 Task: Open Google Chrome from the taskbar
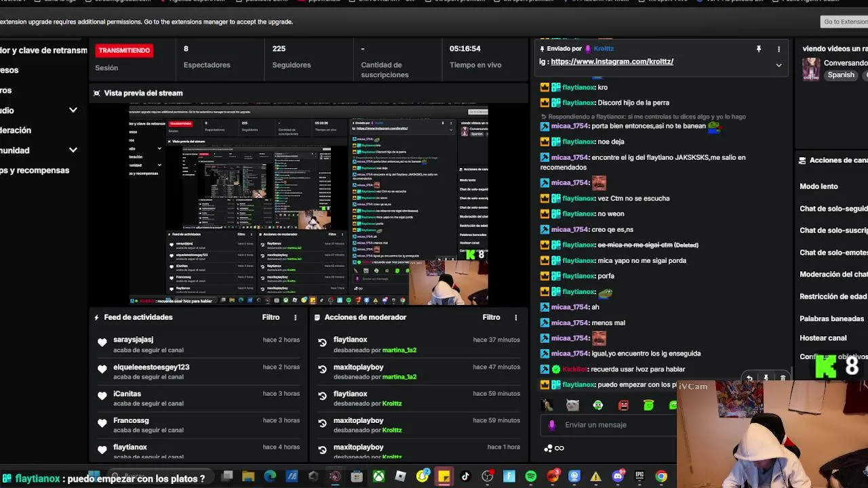[661, 476]
